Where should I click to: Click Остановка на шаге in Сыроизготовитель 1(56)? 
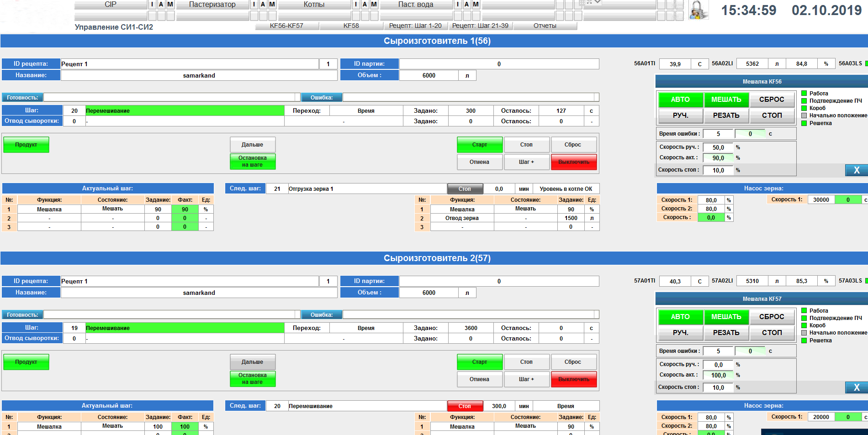(253, 161)
